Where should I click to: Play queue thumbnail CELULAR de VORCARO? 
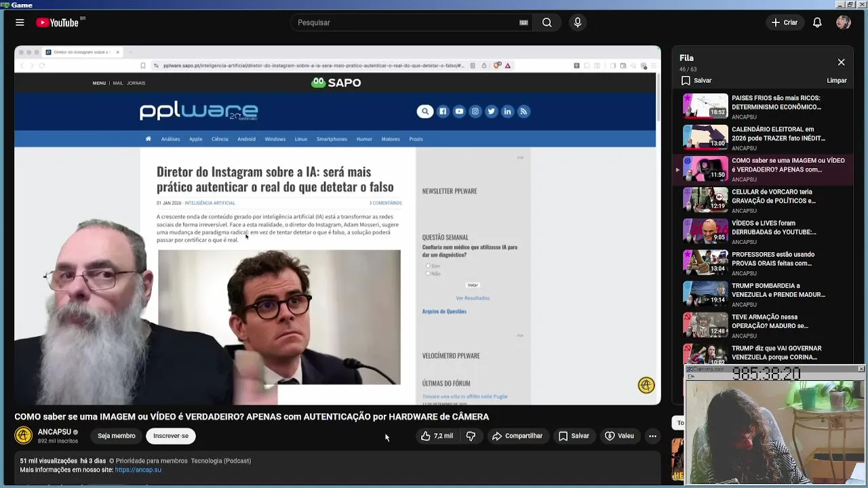705,199
